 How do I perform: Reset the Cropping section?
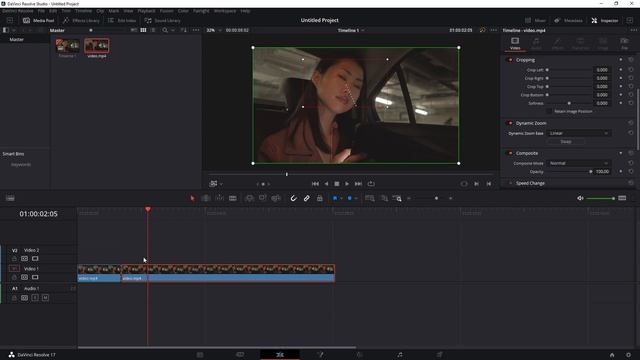[631, 60]
